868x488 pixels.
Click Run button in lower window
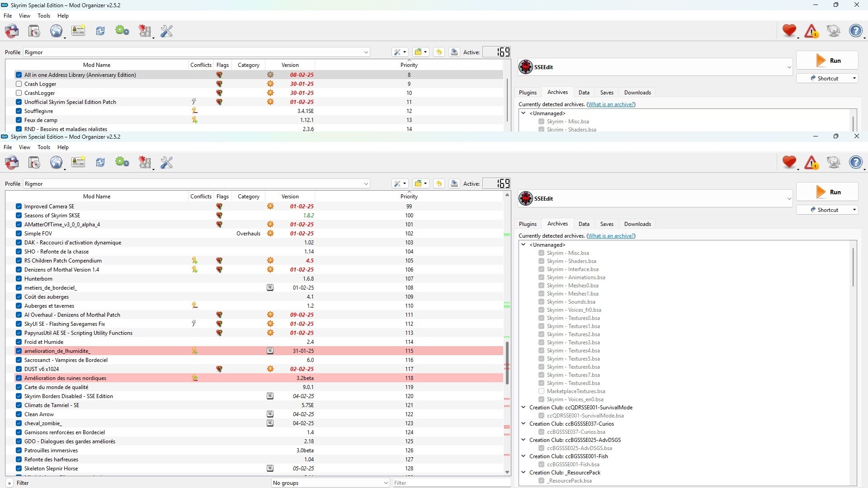click(x=827, y=192)
